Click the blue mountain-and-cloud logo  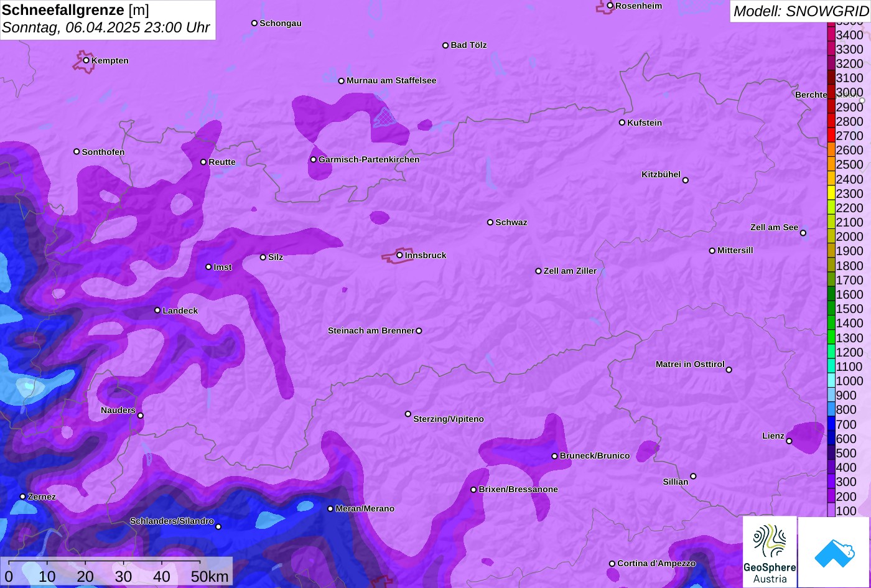(x=834, y=552)
